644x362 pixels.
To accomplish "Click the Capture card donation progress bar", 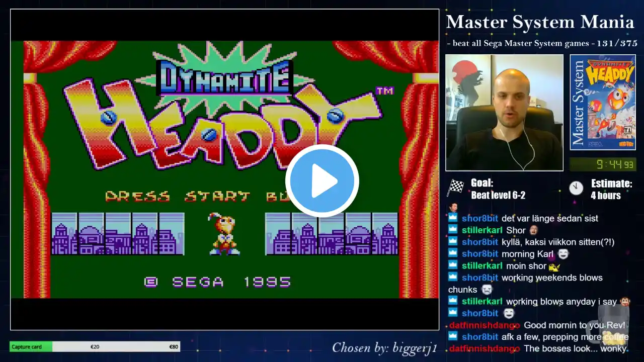I will (95, 346).
